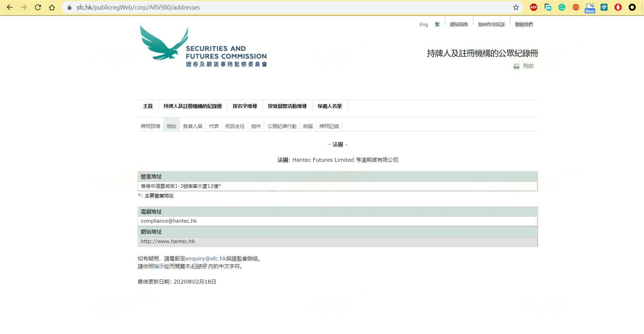Switch to 公開紀律行動 tab
The image size is (644, 334).
282,126
